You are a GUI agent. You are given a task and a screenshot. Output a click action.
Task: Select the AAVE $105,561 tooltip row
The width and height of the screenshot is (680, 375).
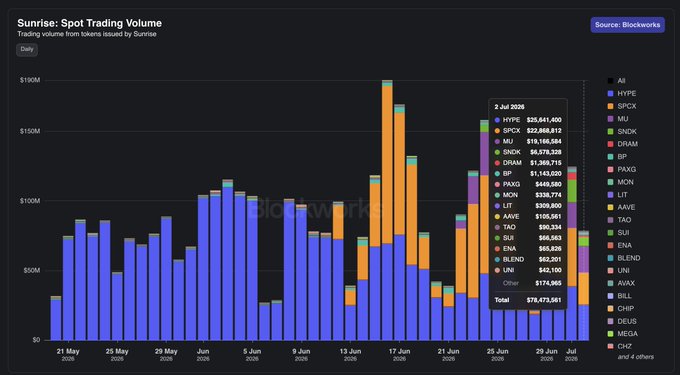(x=528, y=216)
